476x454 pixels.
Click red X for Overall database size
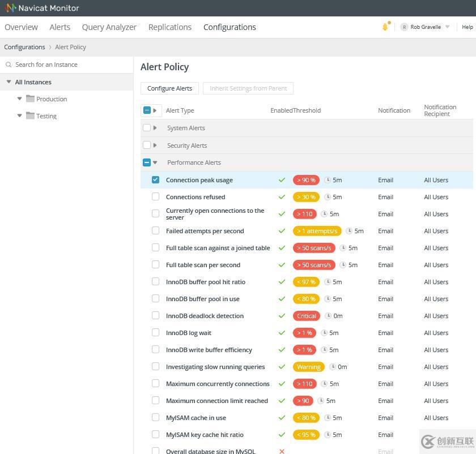pos(282,451)
